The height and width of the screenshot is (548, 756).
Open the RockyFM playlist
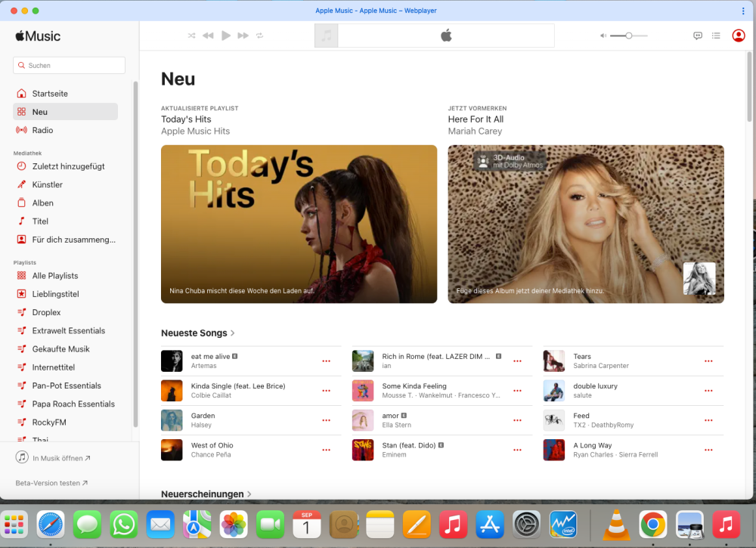pos(66,423)
